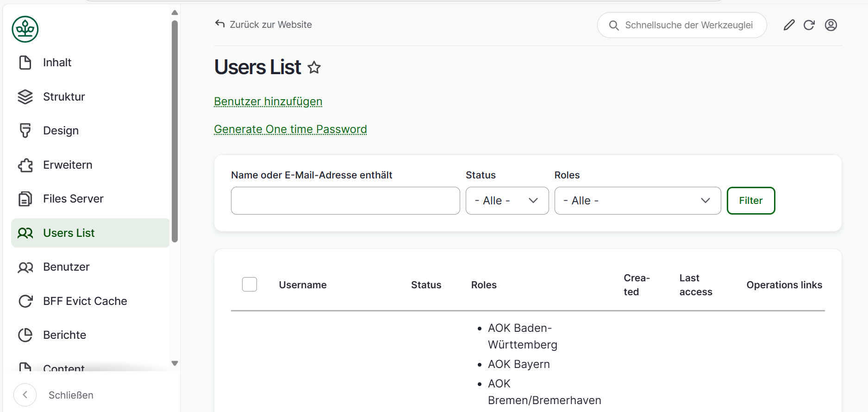868x412 pixels.
Task: Toggle the select-all checkbox in table header
Action: point(250,285)
